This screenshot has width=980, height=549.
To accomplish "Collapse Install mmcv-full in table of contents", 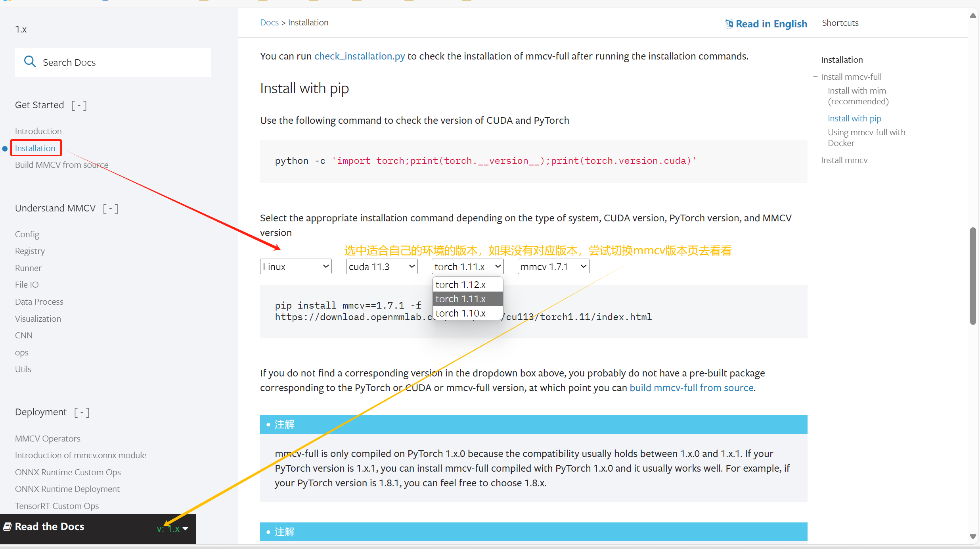I will tap(815, 77).
